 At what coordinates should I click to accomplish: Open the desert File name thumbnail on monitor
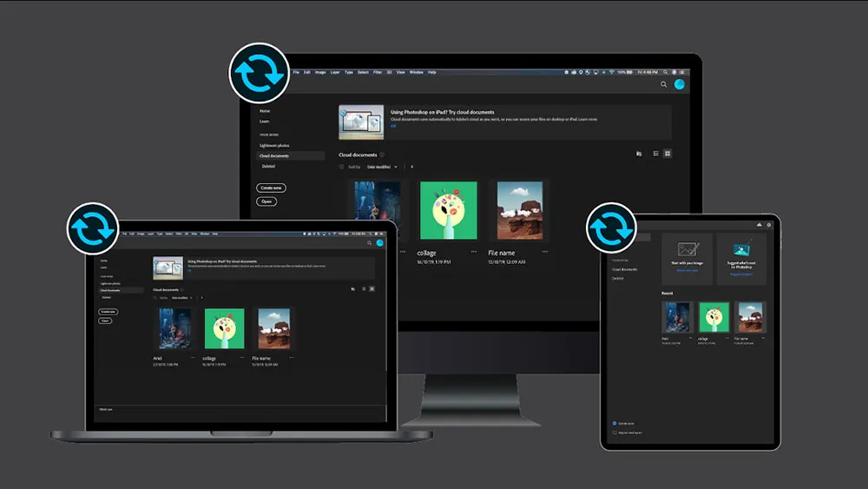[520, 209]
